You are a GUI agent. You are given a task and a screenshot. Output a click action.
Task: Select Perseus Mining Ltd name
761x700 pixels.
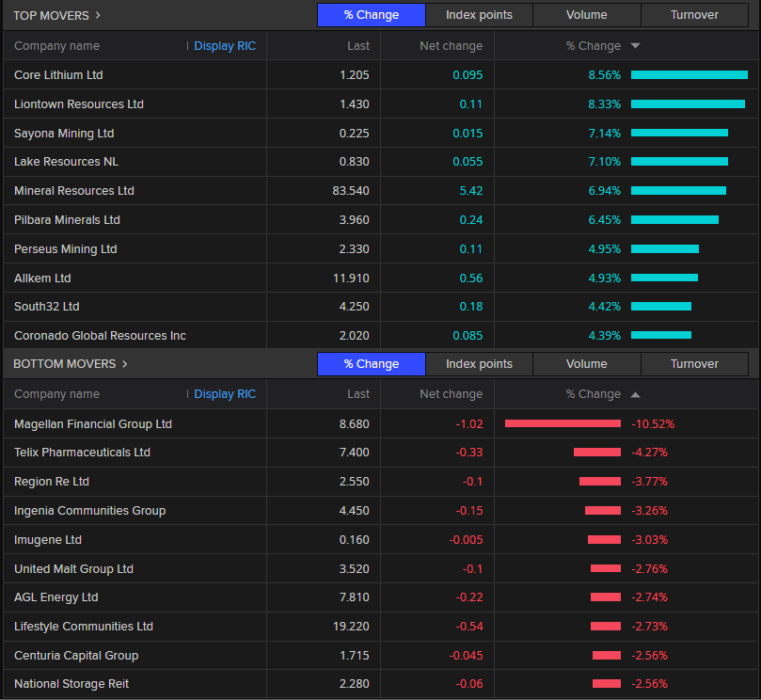[66, 249]
